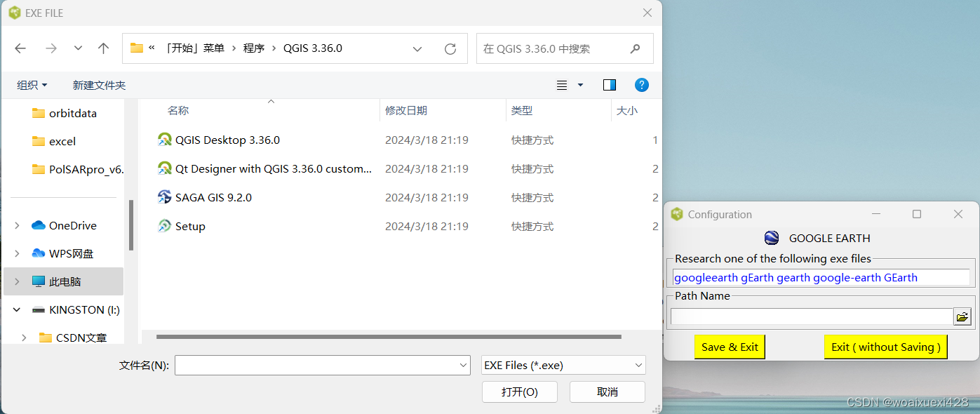Expand the CSDN文章 folder
980x414 pixels.
(24, 338)
